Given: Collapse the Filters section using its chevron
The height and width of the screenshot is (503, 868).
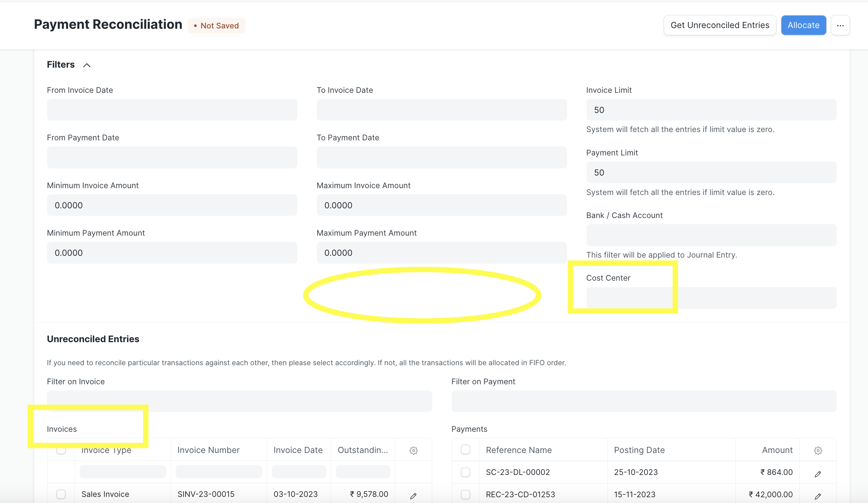Looking at the screenshot, I should point(86,65).
